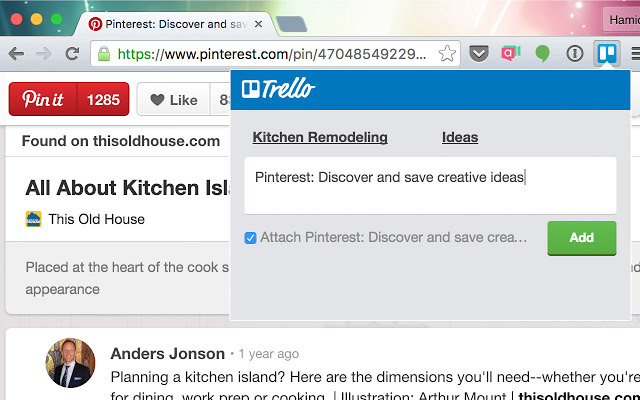
Task: Open the Chrome hamburger menu
Action: pos(634,54)
